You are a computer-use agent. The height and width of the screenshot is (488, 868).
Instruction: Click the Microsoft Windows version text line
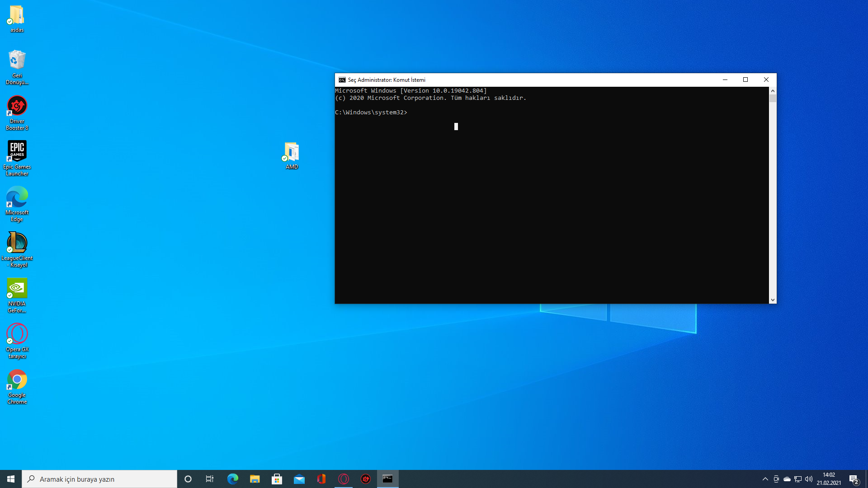tap(411, 91)
